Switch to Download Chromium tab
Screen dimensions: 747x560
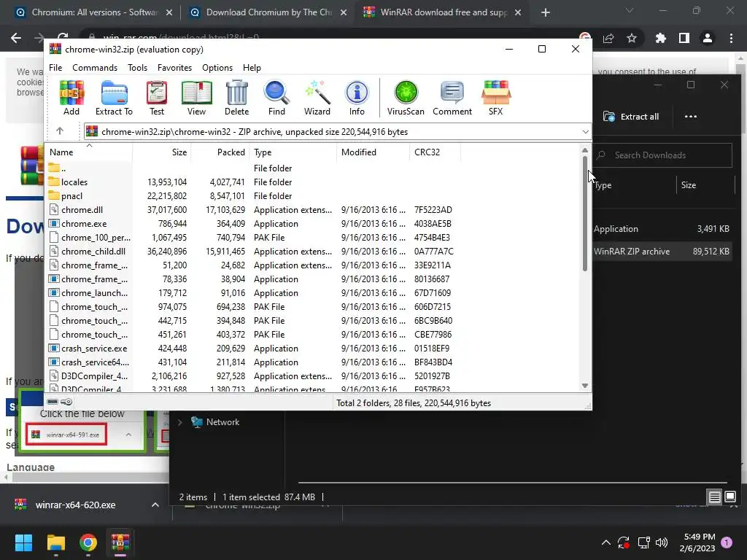[x=268, y=12]
